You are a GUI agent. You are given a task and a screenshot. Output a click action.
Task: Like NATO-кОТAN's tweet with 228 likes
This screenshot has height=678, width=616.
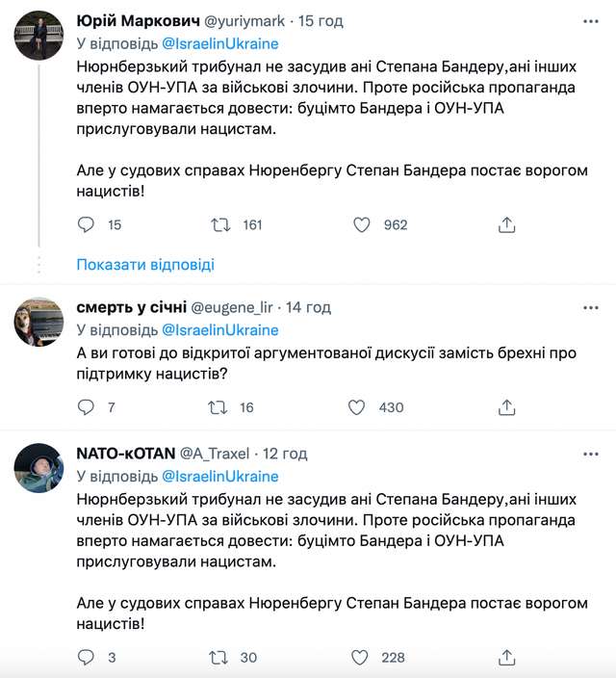[362, 658]
